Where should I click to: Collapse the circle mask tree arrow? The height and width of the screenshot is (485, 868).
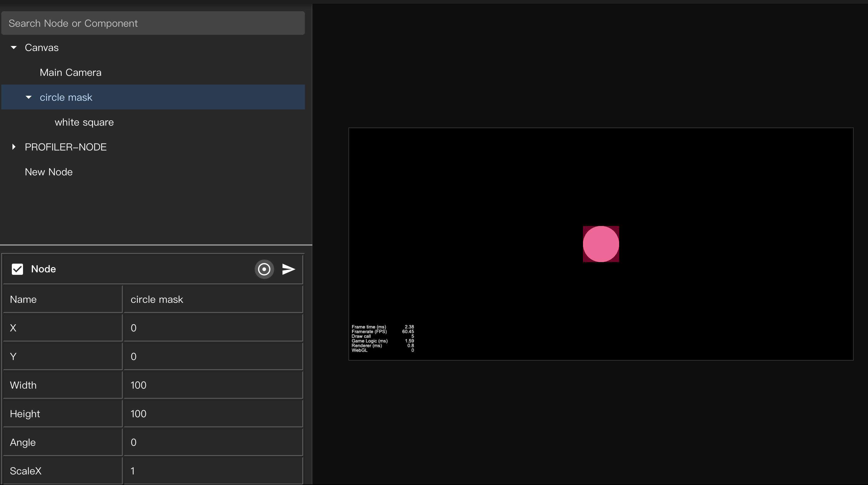(x=29, y=97)
